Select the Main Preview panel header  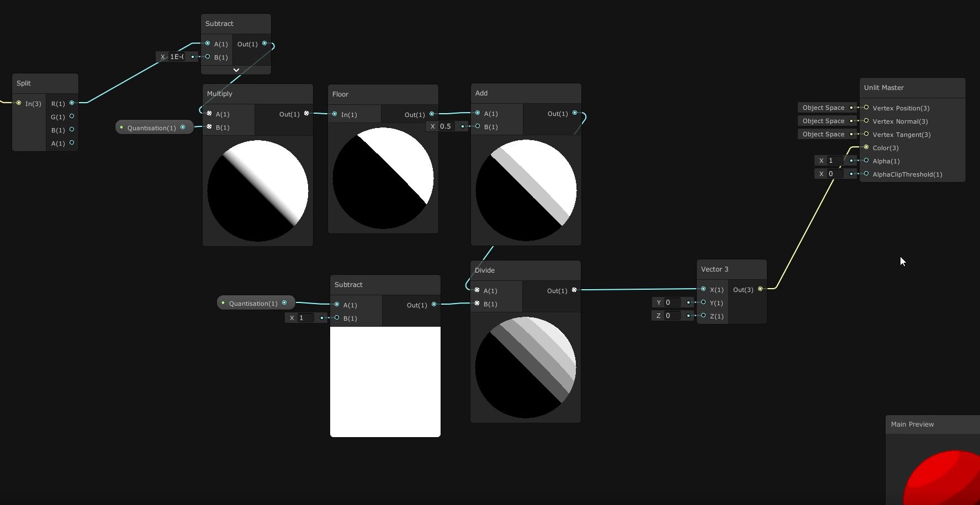[932, 424]
